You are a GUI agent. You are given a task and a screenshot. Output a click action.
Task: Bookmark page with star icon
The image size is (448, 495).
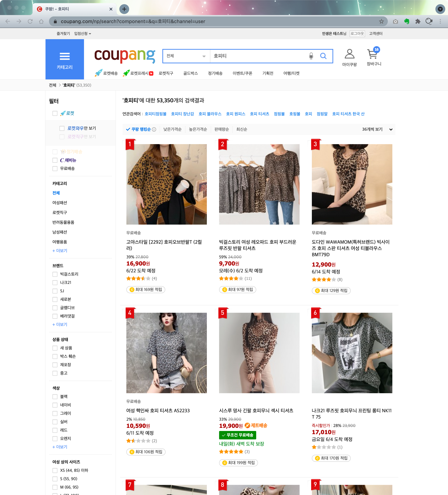381,21
